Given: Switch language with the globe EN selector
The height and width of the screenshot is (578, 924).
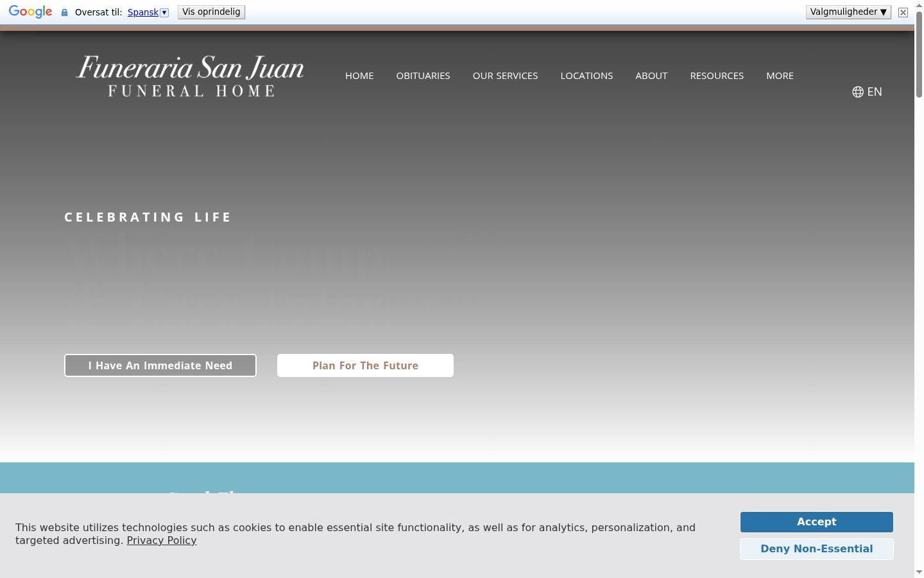Looking at the screenshot, I should 867,92.
